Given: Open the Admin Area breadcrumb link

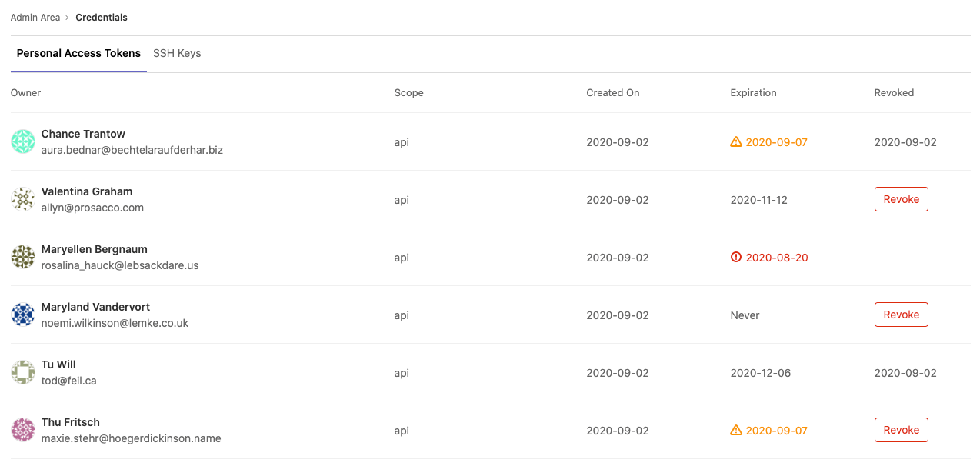Looking at the screenshot, I should coord(35,17).
